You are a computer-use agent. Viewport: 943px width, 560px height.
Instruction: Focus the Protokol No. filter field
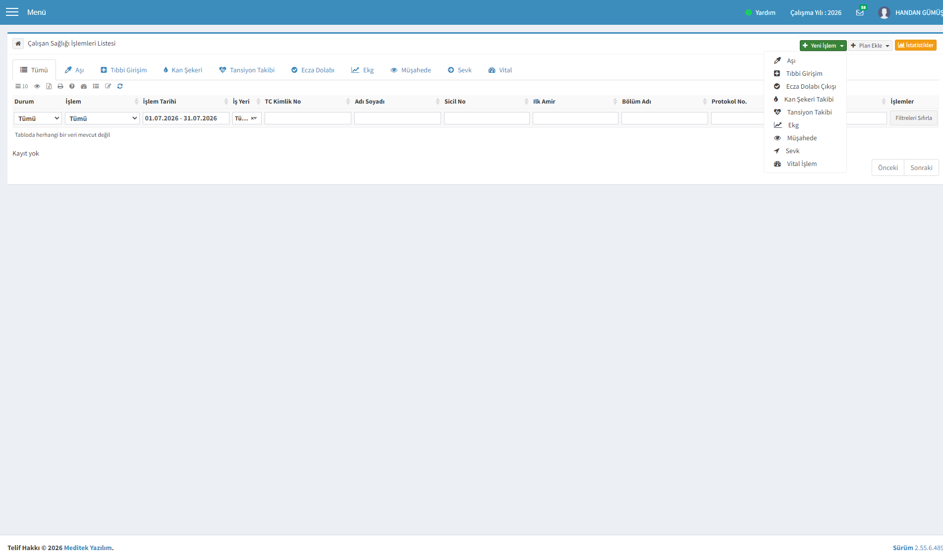tap(737, 118)
